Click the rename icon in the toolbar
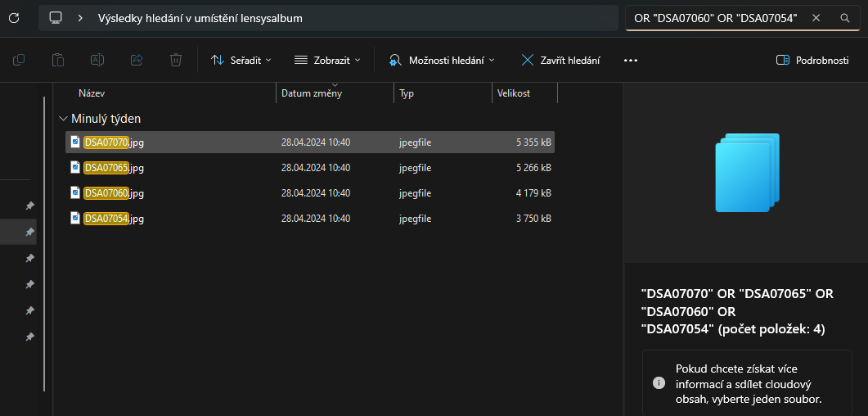The image size is (868, 416). pyautogui.click(x=97, y=60)
